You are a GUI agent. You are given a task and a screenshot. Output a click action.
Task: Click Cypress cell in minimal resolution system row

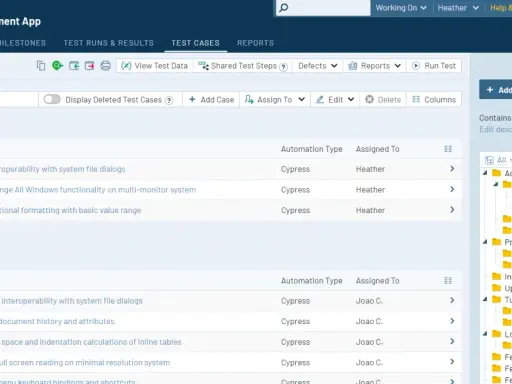[x=295, y=363]
